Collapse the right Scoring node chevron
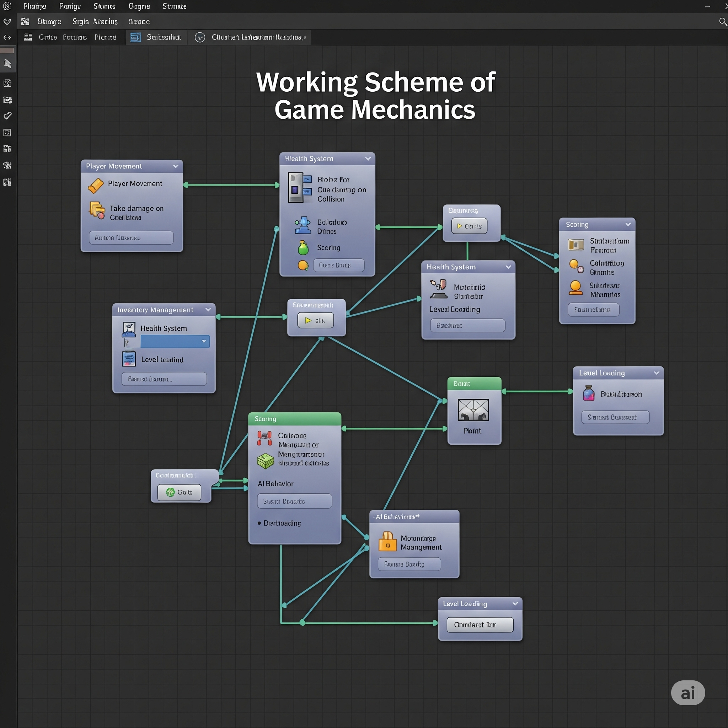 click(628, 224)
